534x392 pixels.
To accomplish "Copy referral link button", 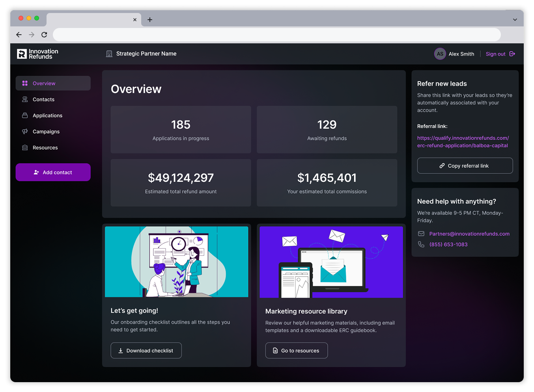I will pos(465,166).
